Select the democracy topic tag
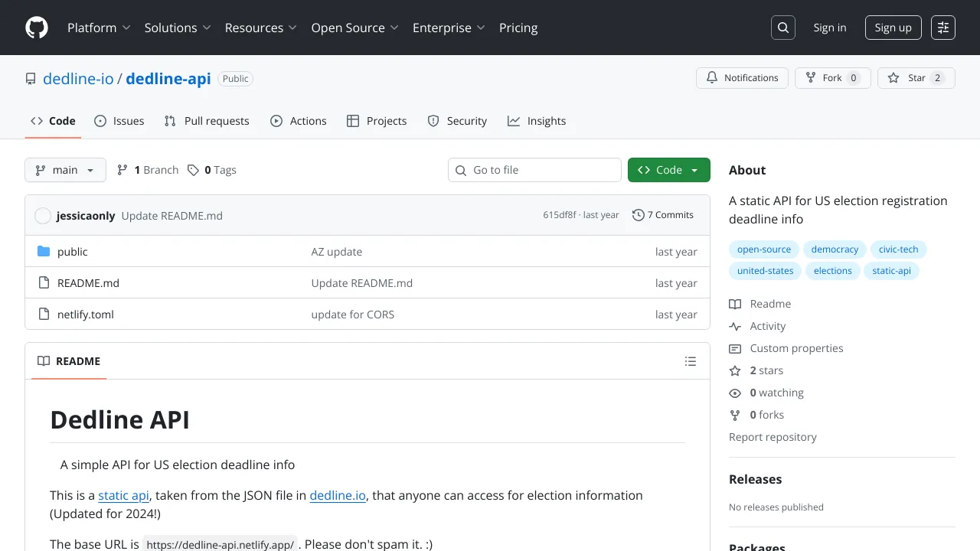Screen dimensions: 980x551 (x=835, y=249)
